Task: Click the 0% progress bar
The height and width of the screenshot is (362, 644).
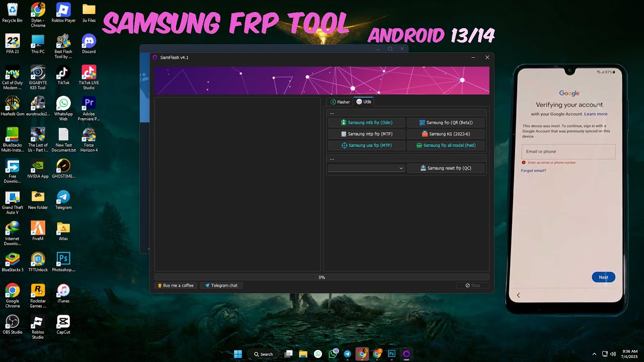Action: click(321, 277)
